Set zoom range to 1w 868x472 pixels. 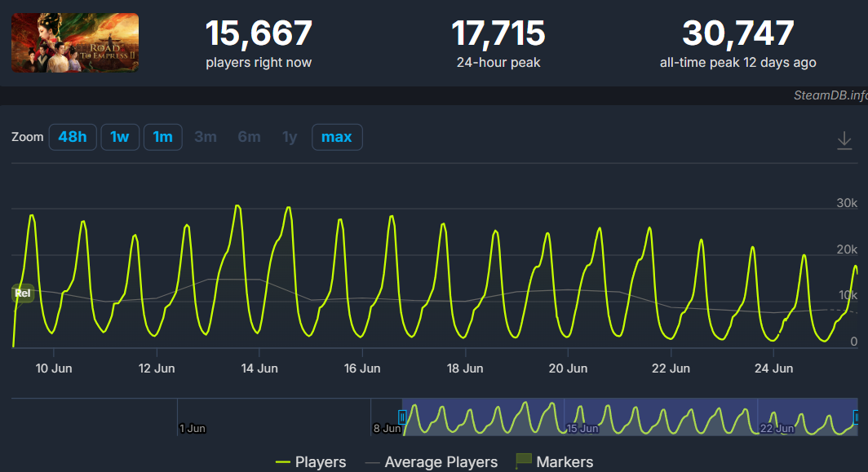[120, 137]
